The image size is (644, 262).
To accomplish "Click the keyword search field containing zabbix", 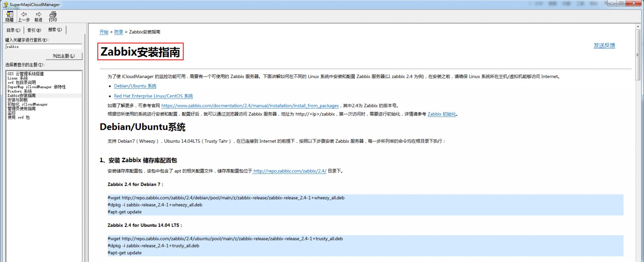I will coord(43,47).
